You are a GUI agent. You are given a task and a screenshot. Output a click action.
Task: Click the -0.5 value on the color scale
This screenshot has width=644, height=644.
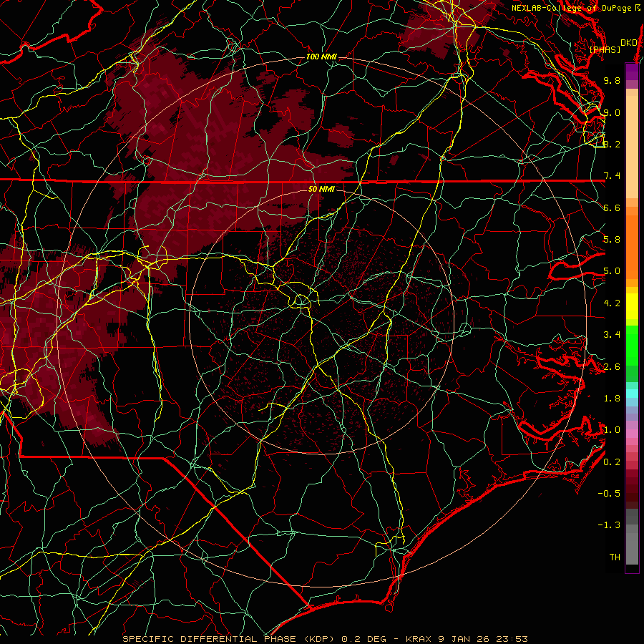[x=609, y=494]
